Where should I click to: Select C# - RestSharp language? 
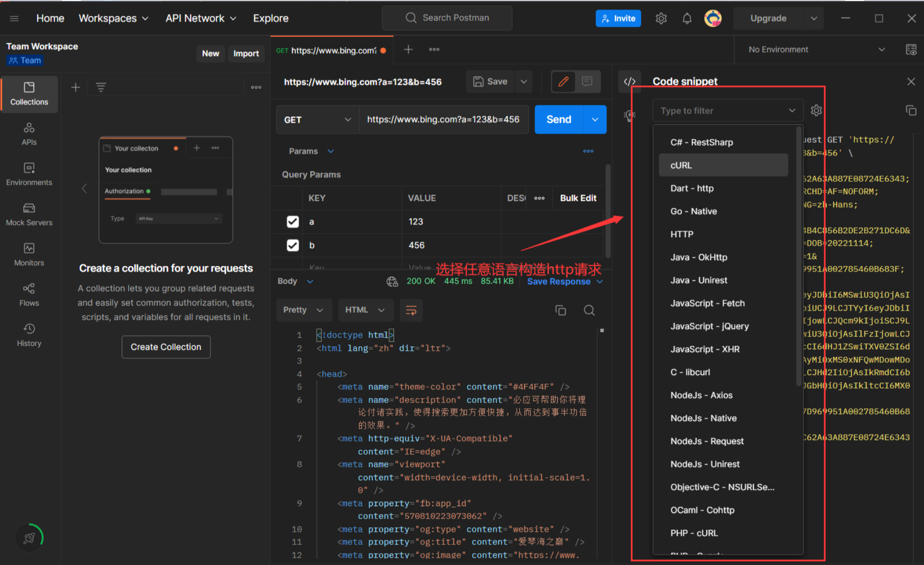point(723,142)
